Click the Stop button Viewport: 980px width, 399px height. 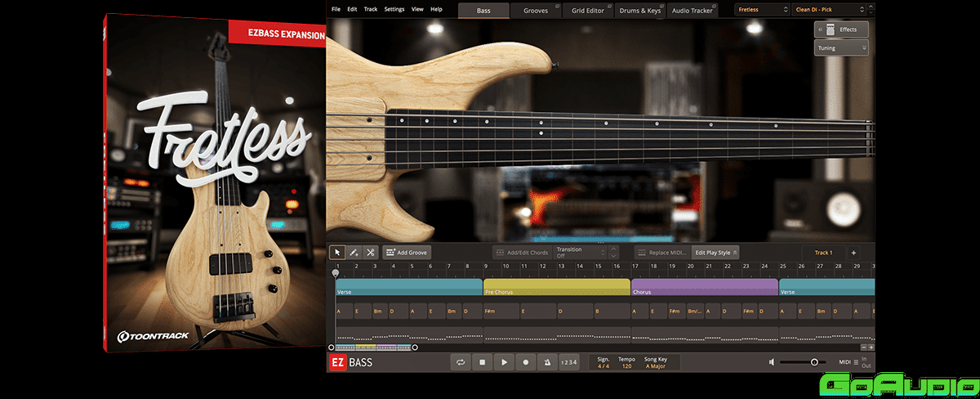pos(483,362)
